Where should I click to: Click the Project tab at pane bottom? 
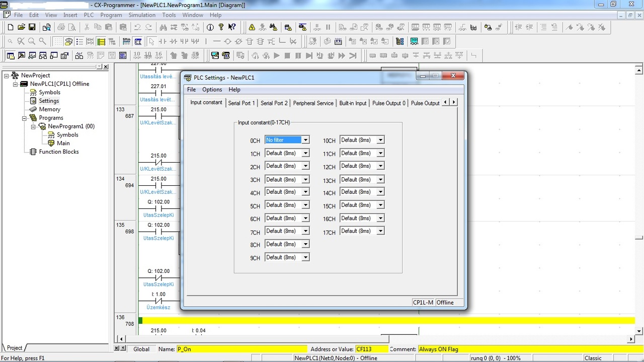14,348
